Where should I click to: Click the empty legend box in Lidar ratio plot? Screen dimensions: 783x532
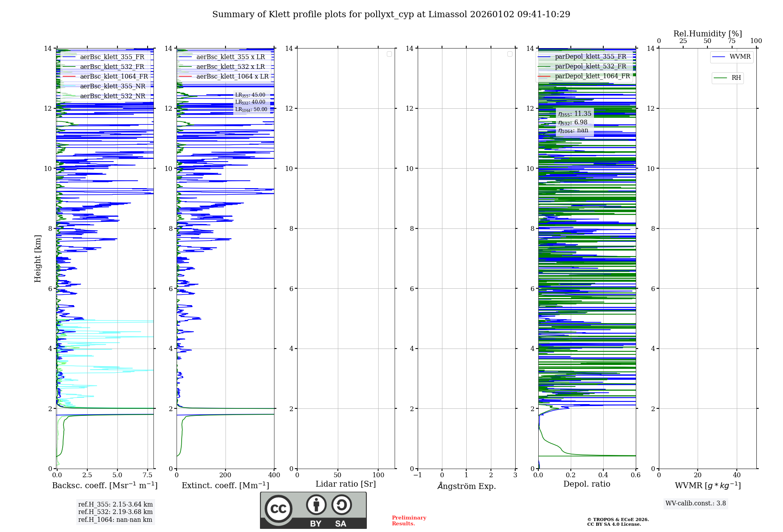click(389, 54)
